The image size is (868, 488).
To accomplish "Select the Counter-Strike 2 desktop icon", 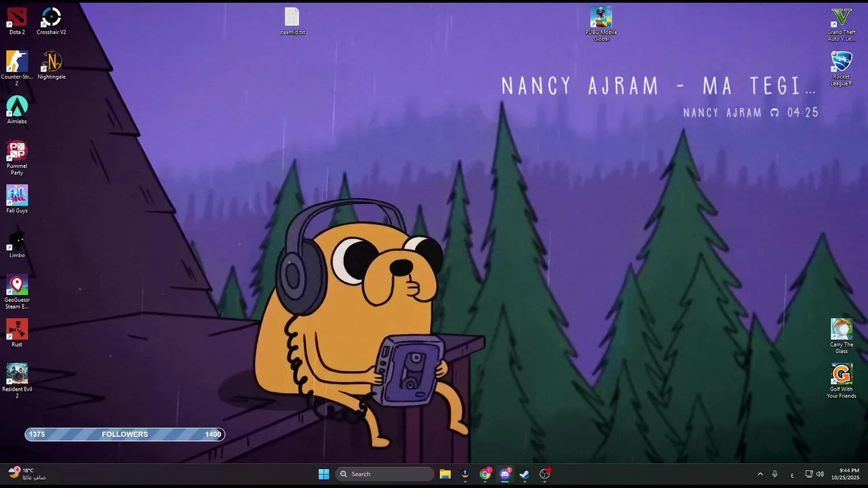I will [17, 68].
